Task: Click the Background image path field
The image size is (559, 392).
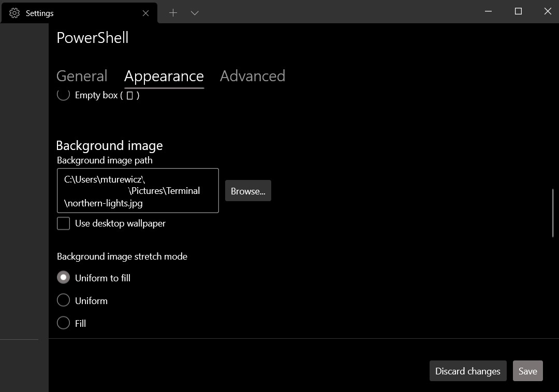Action: pos(138,190)
